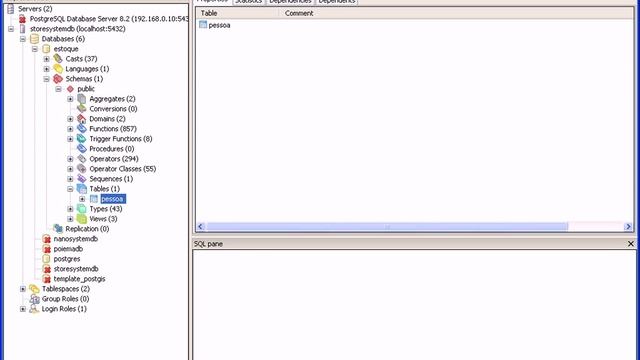
Task: Expand the Languages (1) node
Action: tap(47, 69)
